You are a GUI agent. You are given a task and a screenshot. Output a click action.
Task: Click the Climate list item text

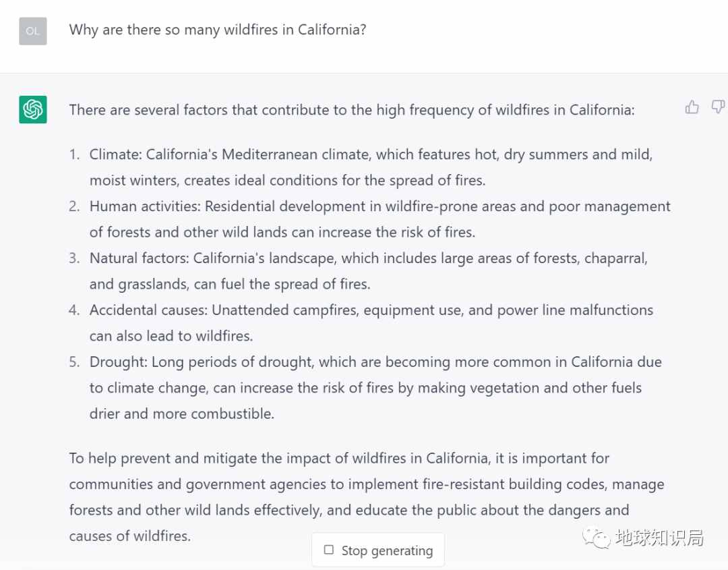tap(371, 167)
